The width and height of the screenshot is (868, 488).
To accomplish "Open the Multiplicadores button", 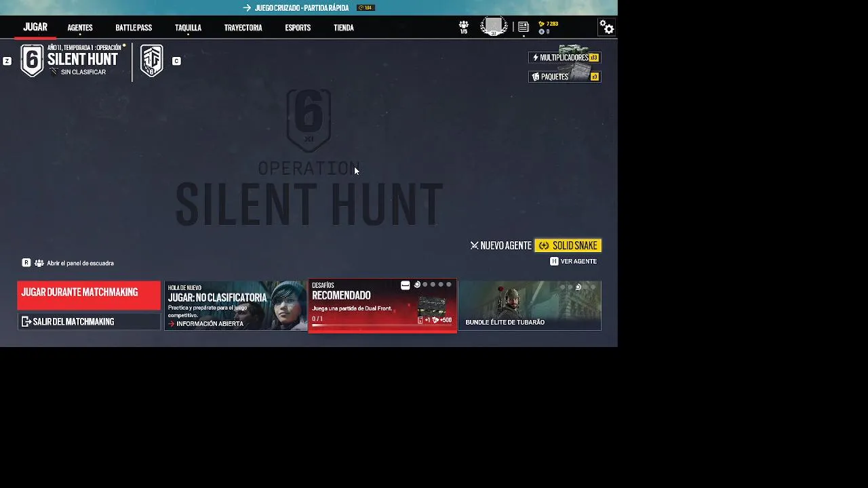I will pyautogui.click(x=565, y=58).
